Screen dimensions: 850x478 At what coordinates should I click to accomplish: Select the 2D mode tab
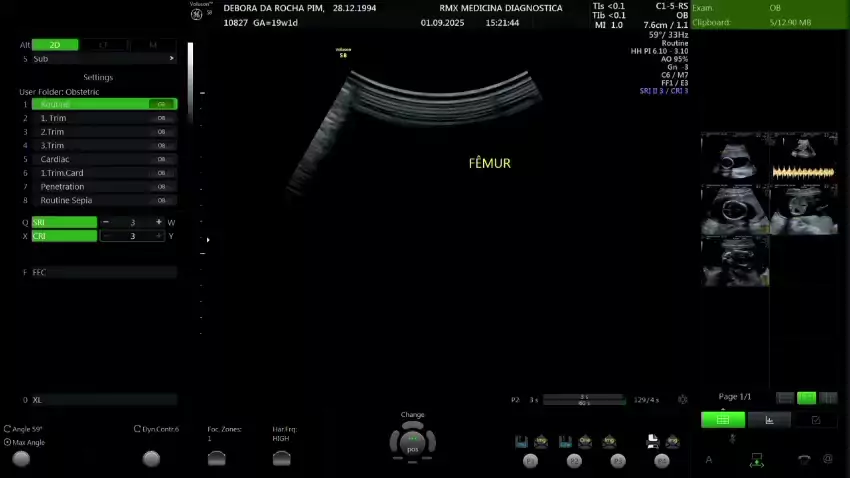[55, 45]
